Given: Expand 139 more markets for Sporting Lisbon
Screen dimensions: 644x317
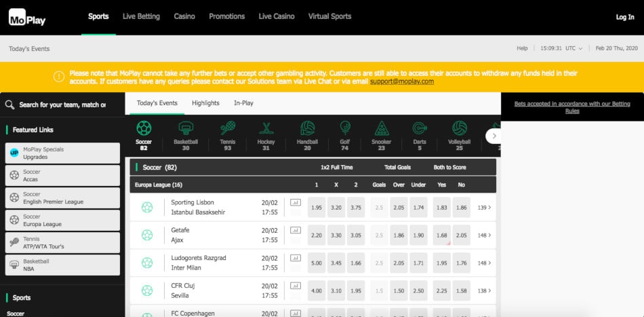Looking at the screenshot, I should coord(484,207).
